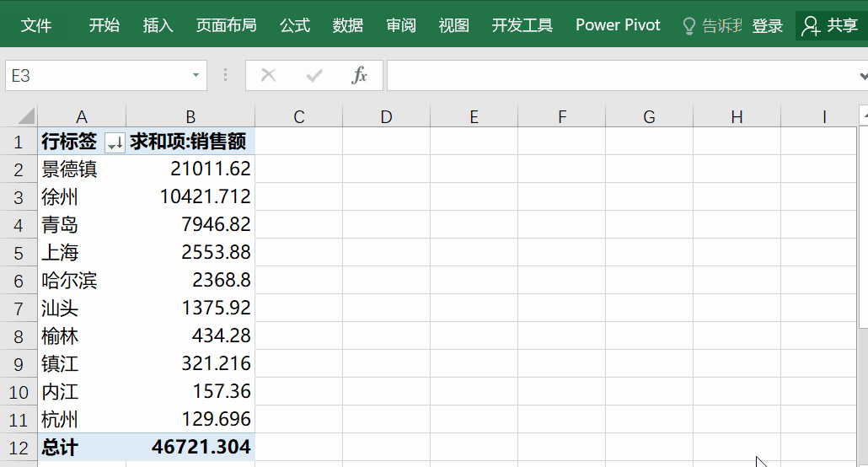Switch to the 页面布局 ribbon tab
This screenshot has width=868, height=467.
(x=227, y=25)
